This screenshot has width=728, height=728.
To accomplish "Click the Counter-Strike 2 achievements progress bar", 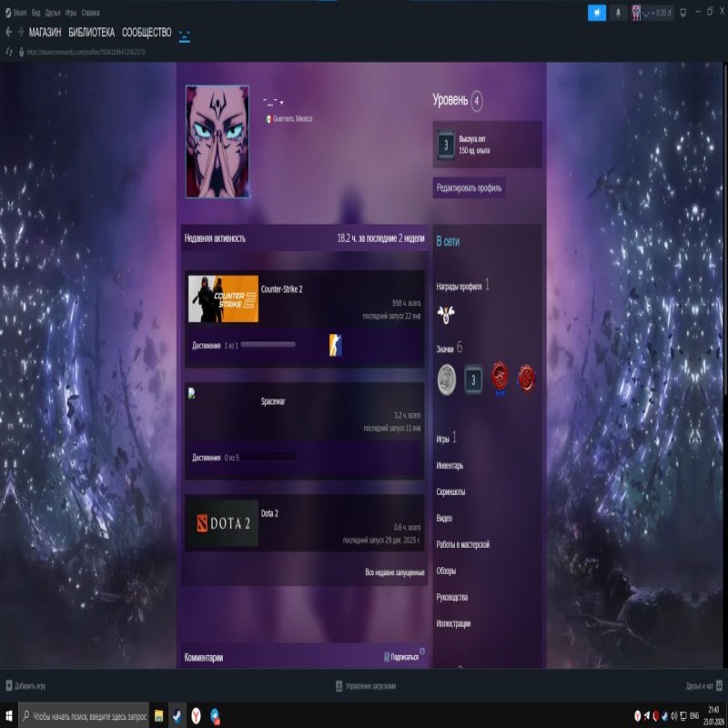I will [x=268, y=346].
